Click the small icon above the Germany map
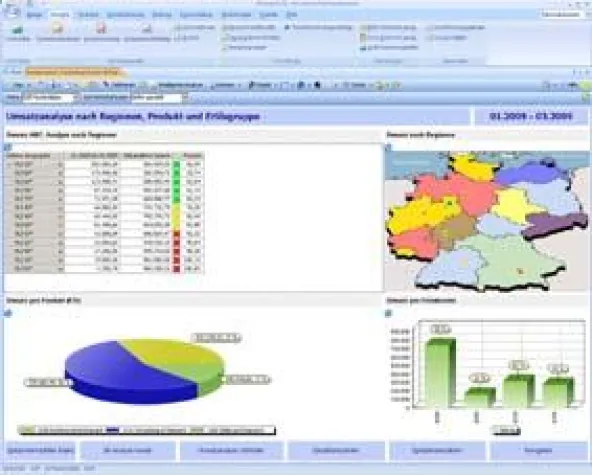This screenshot has width=592, height=475. pos(389,147)
